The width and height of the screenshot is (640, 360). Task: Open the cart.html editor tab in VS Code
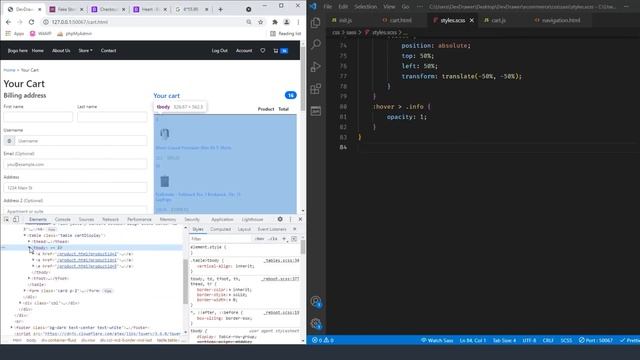397,20
